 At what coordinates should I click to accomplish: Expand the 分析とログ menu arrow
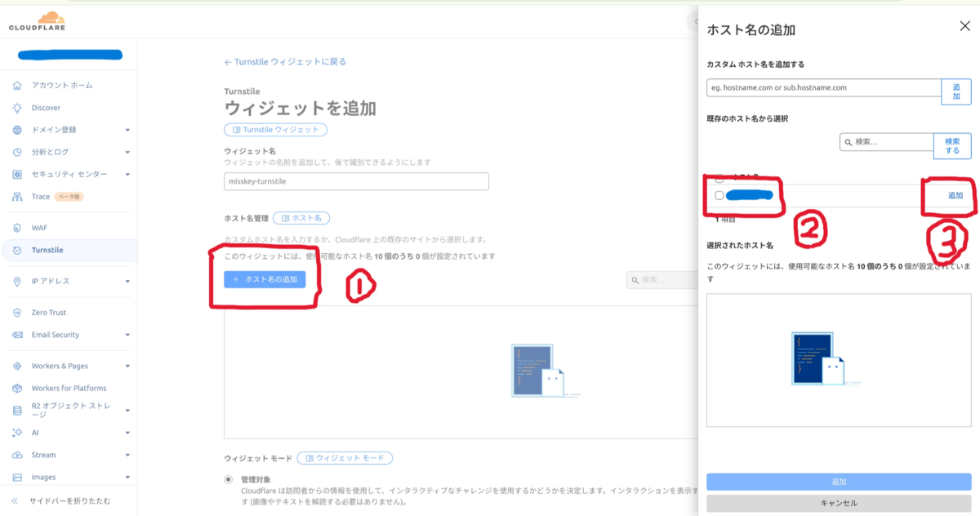tap(127, 152)
